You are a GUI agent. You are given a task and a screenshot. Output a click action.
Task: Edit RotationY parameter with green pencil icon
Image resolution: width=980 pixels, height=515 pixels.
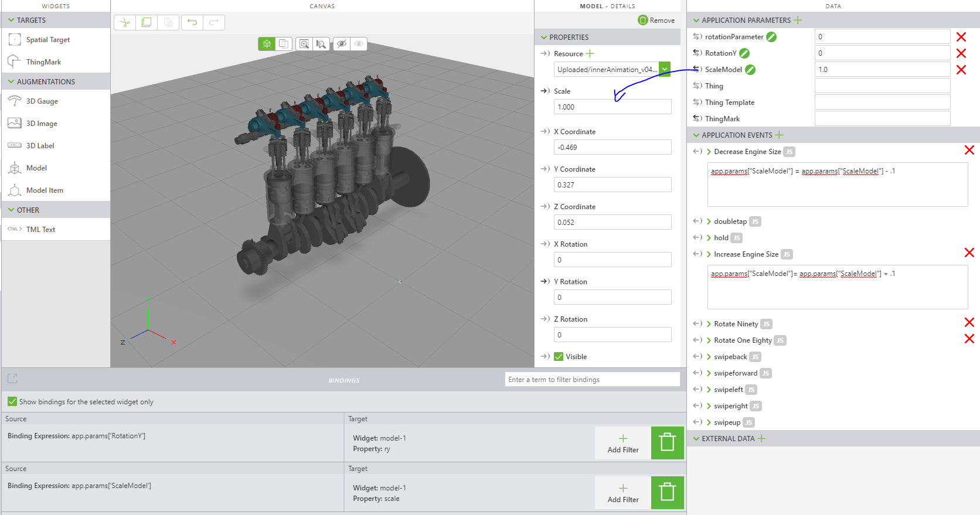coord(744,53)
